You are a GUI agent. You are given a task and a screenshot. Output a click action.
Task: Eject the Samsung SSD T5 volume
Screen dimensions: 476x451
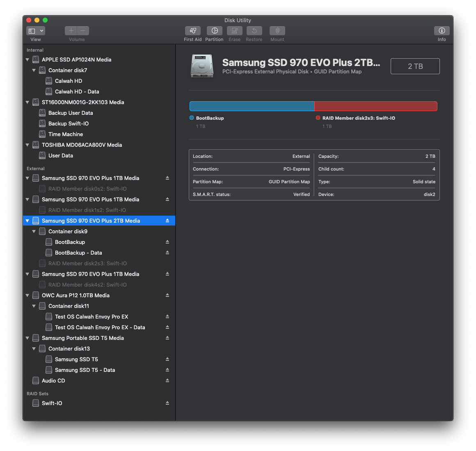(167, 360)
